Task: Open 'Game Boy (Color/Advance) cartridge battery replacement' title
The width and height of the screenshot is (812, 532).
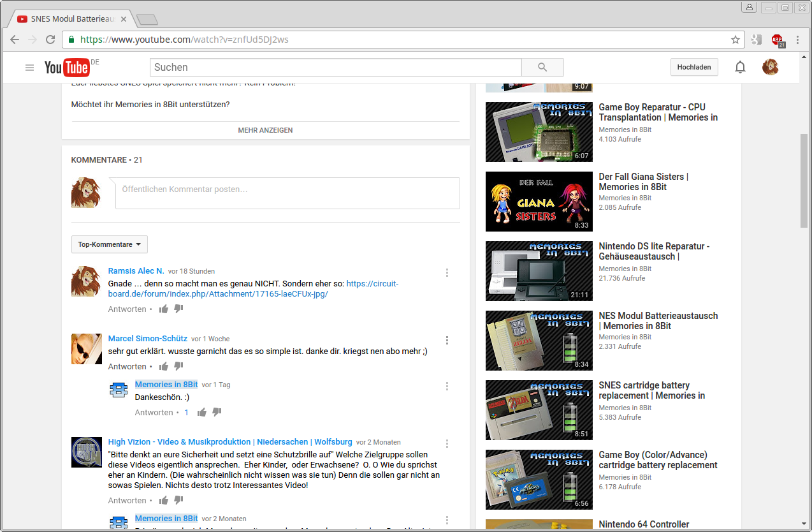Action: click(x=658, y=460)
